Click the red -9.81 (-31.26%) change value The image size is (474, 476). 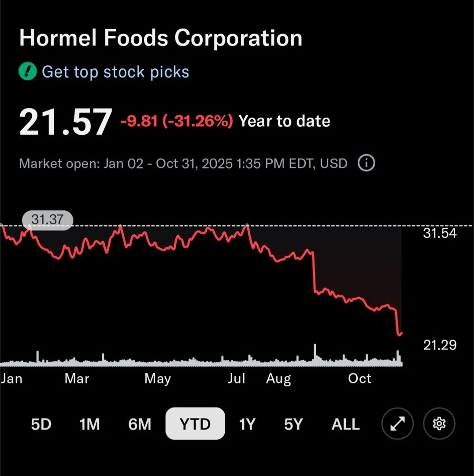click(x=176, y=121)
